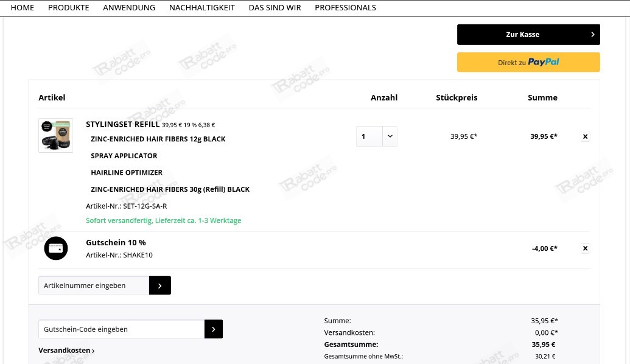The image size is (630, 364).
Task: Click the Gutschein voucher card icon
Action: 56,248
